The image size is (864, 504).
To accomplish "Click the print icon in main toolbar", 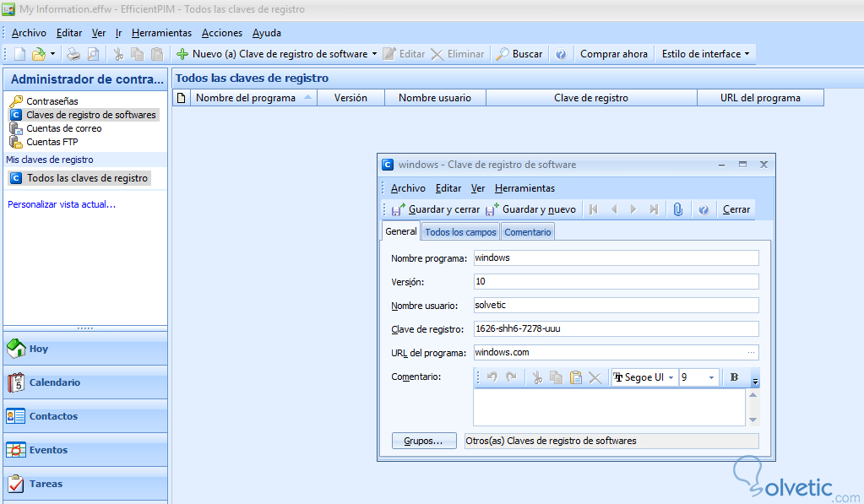I will pos(73,54).
